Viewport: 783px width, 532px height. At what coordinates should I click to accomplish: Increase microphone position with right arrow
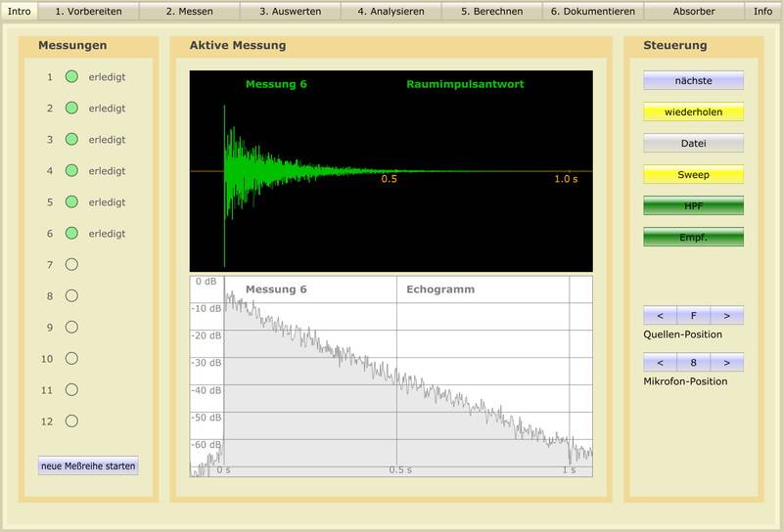[x=726, y=363]
